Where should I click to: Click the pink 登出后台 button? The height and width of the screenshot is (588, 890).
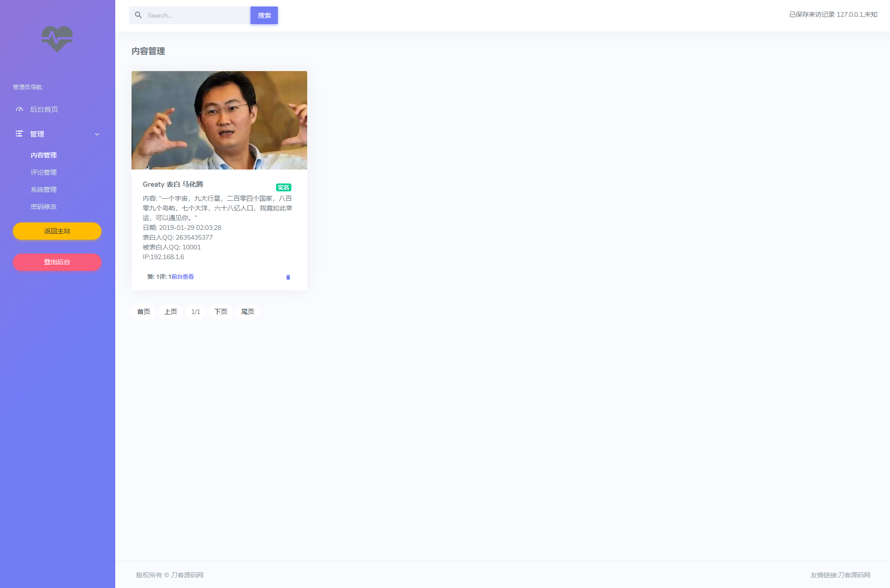click(x=57, y=262)
